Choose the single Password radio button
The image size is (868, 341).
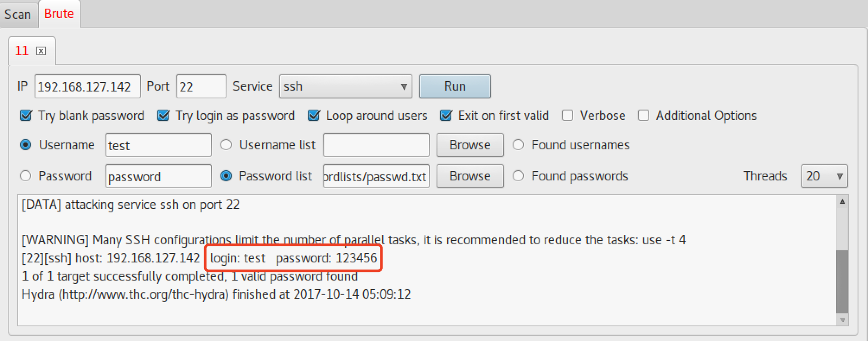point(26,176)
